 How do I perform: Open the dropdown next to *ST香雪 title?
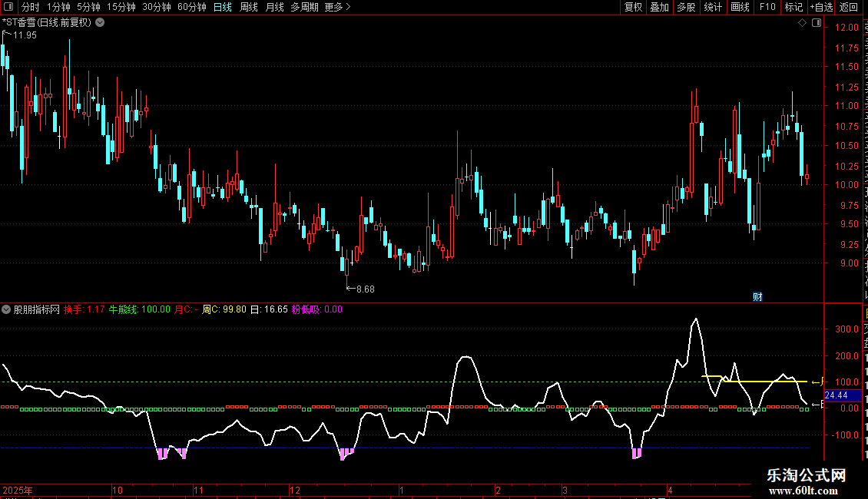coord(100,23)
